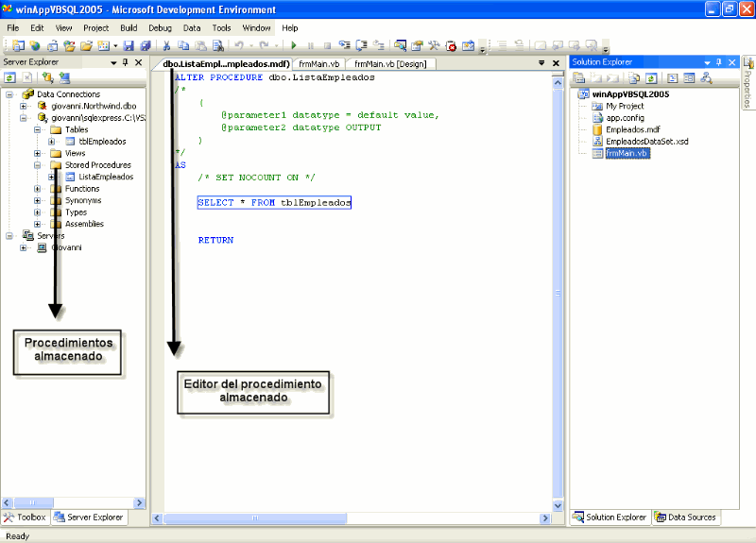756x543 pixels.
Task: Click Solution Explorer Show All Files icon
Action: [634, 78]
